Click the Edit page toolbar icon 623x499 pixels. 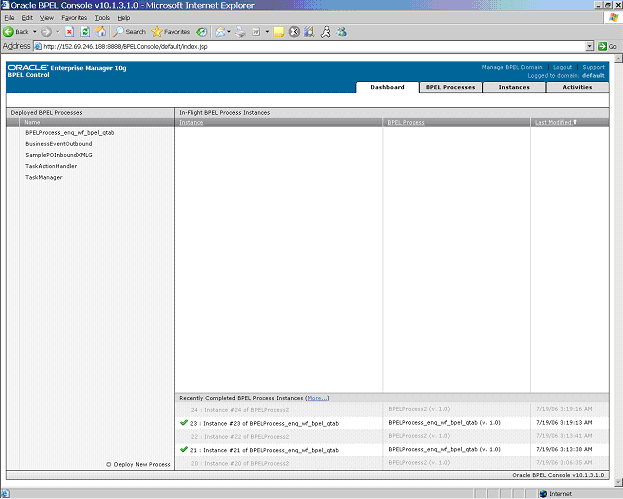click(x=256, y=32)
